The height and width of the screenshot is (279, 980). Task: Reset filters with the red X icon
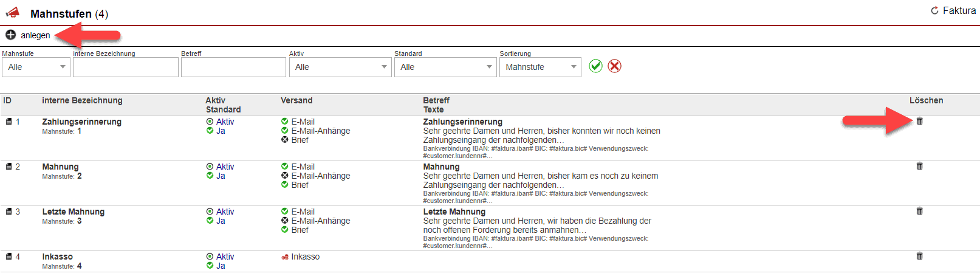614,66
